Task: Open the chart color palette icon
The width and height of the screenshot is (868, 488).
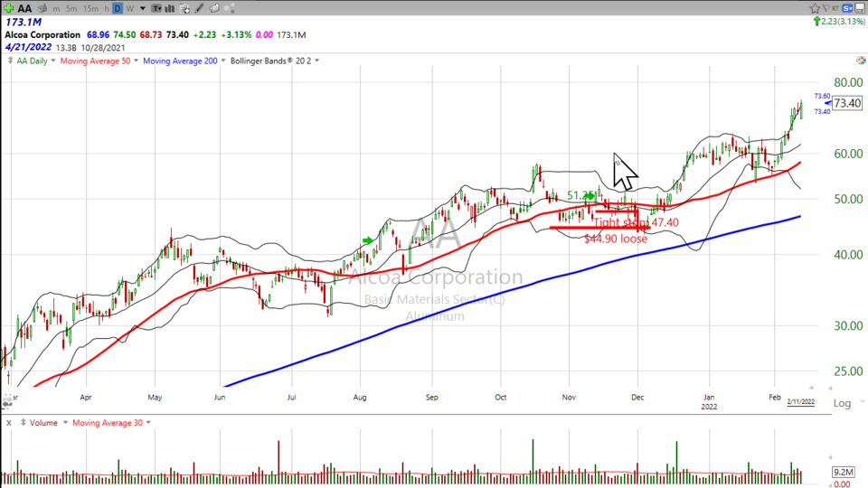Action: (x=229, y=8)
